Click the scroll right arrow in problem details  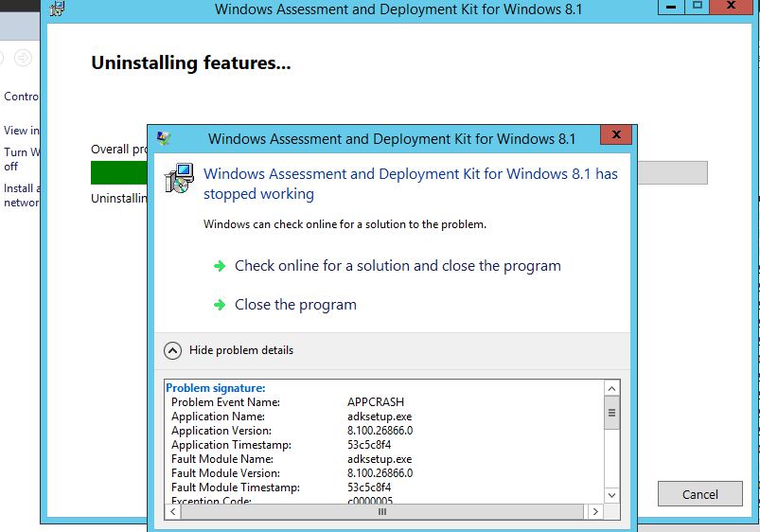point(595,511)
